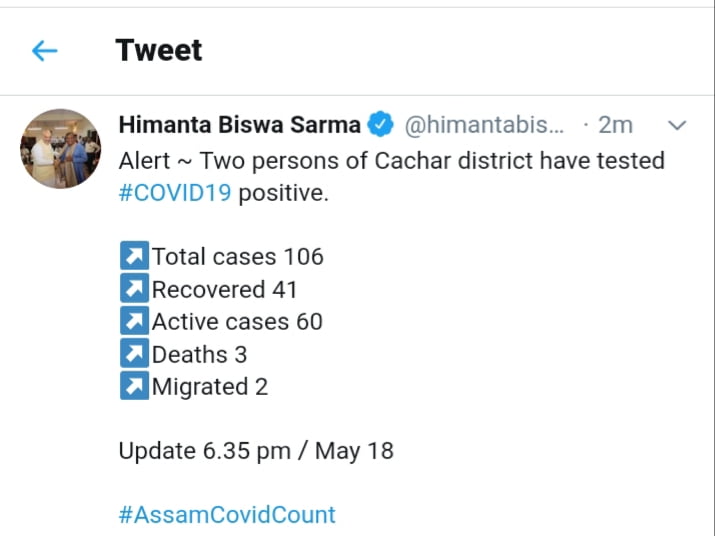Open the tweet options chevron menu
This screenshot has height=536, width=715.
(677, 125)
